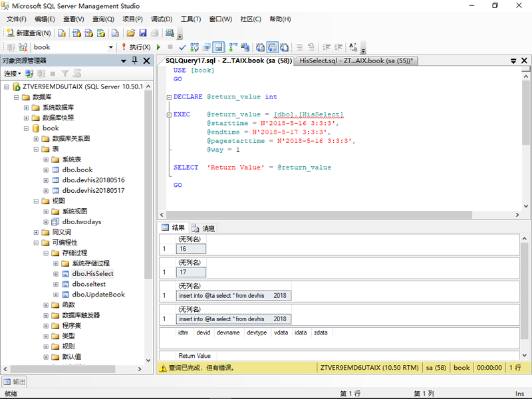Viewport: 532px width, 399px height.
Task: Open the 查询(Q) menu
Action: [x=103, y=19]
